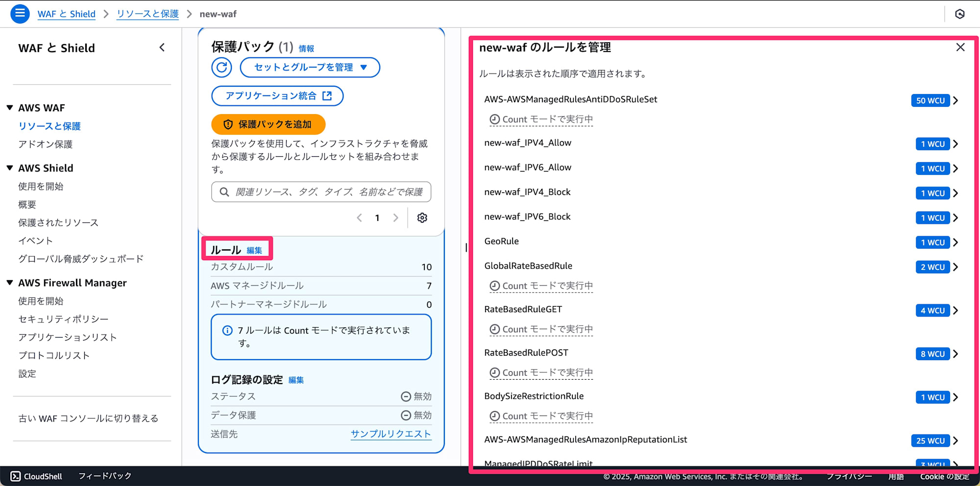Click Count mode status under RateBasedRuleGET
Image resolution: width=980 pixels, height=486 pixels.
tap(541, 330)
